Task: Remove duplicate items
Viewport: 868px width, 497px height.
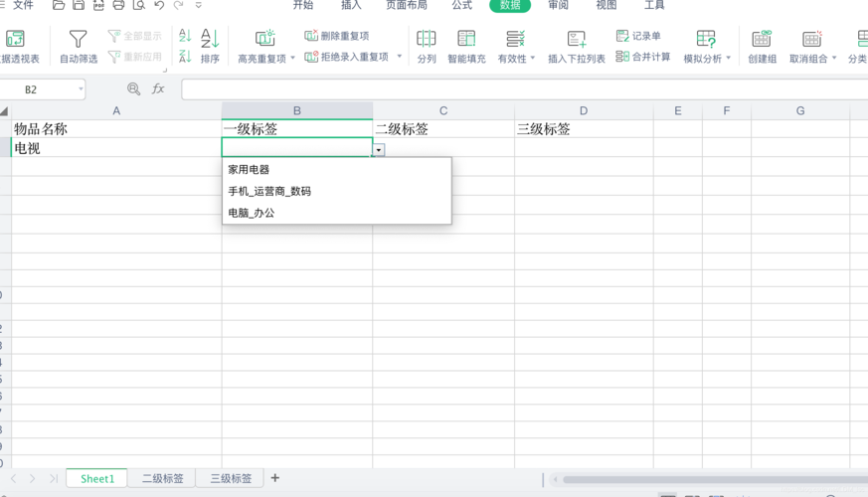Action: point(337,36)
